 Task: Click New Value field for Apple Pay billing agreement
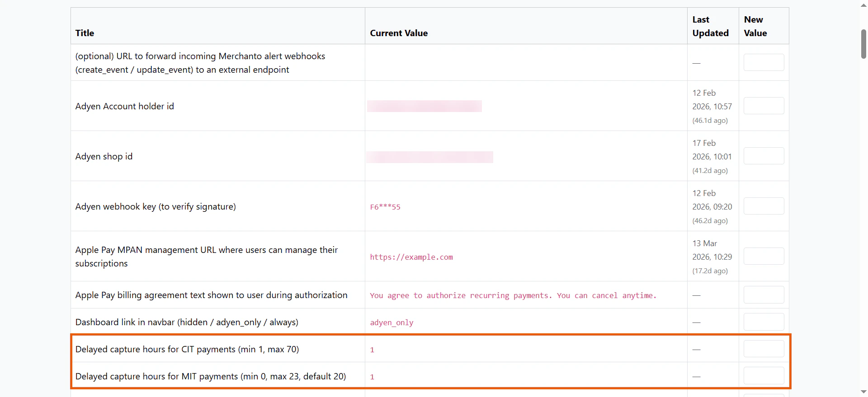[x=764, y=295]
